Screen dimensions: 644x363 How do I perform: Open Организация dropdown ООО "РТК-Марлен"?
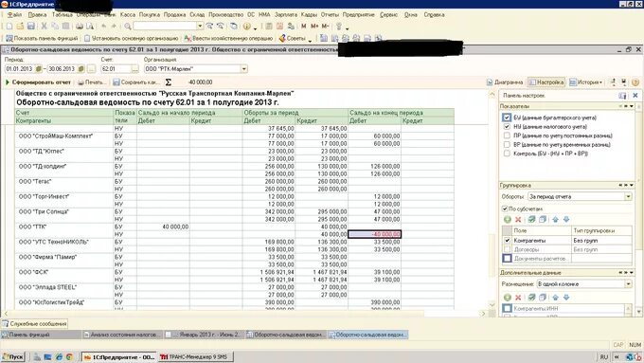pos(244,69)
